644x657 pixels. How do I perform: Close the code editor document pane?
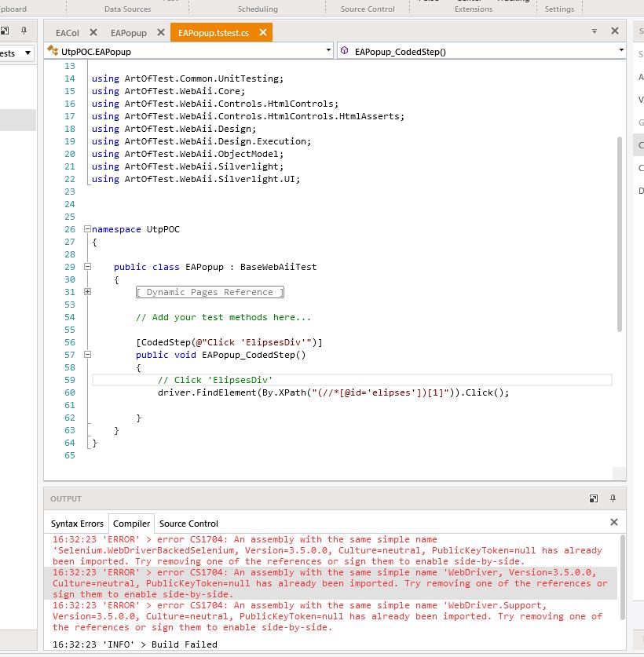tap(615, 31)
